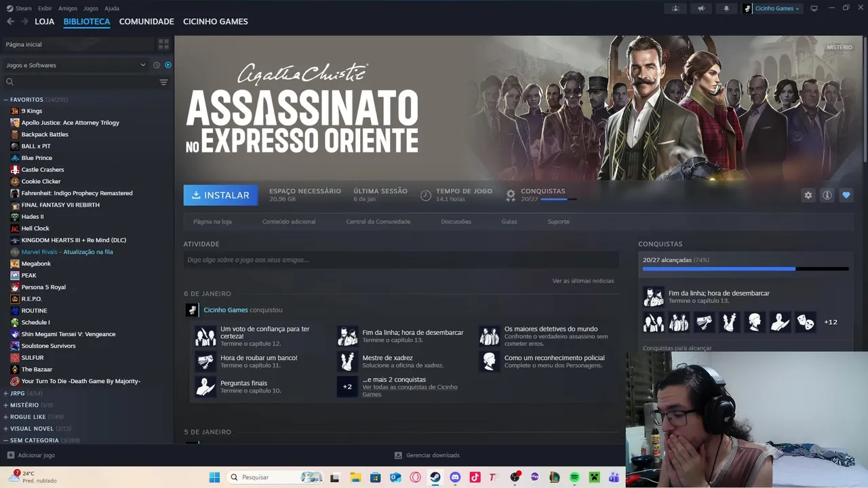Click Windows taskbar Pesquisar search box
868x488 pixels.
(274, 477)
